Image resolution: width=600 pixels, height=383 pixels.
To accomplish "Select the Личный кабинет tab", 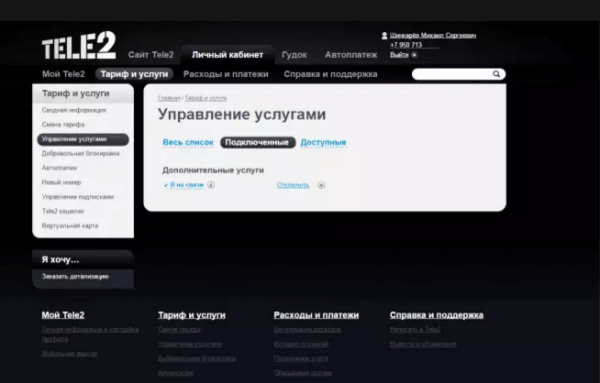I will [228, 55].
